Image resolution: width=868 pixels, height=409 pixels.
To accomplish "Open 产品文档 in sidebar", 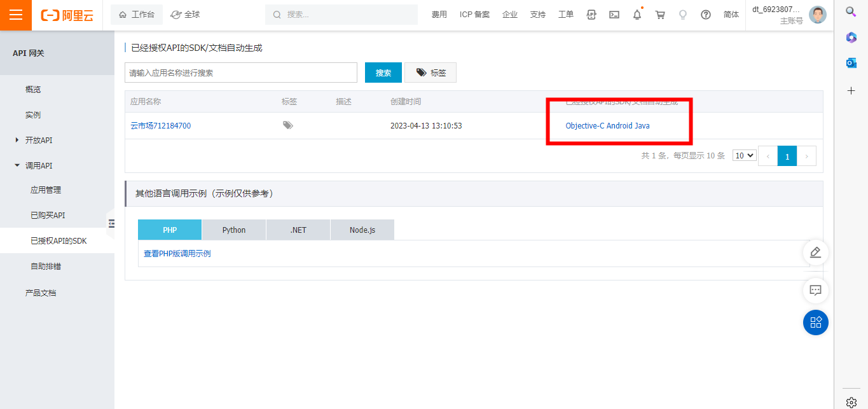I will coord(41,293).
